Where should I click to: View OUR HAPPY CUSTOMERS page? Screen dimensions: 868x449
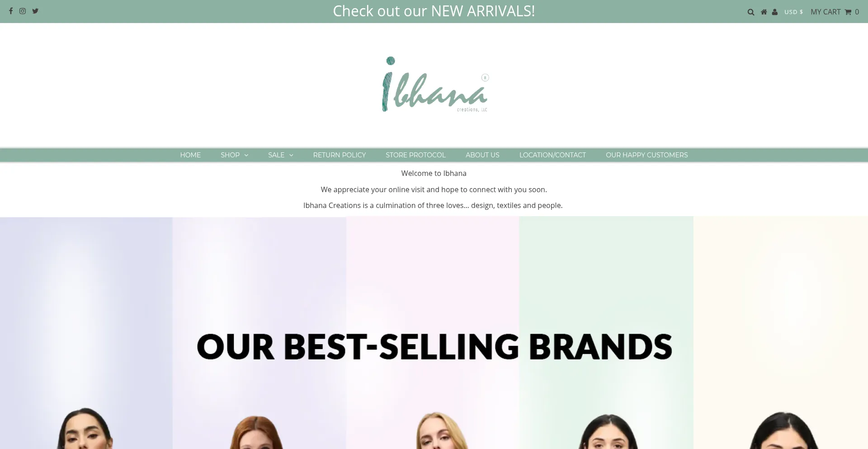[x=647, y=155]
